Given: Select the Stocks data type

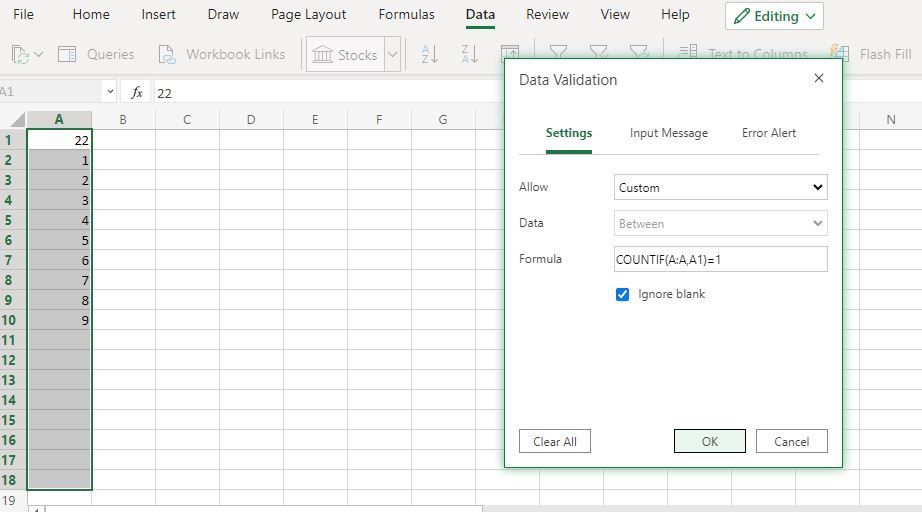Looking at the screenshot, I should coord(345,55).
